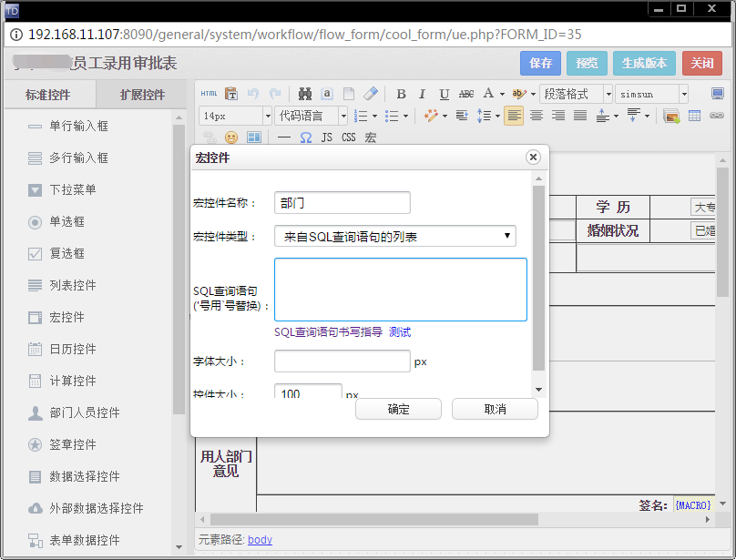Toggle bold formatting
The image size is (736, 560).
coord(400,94)
